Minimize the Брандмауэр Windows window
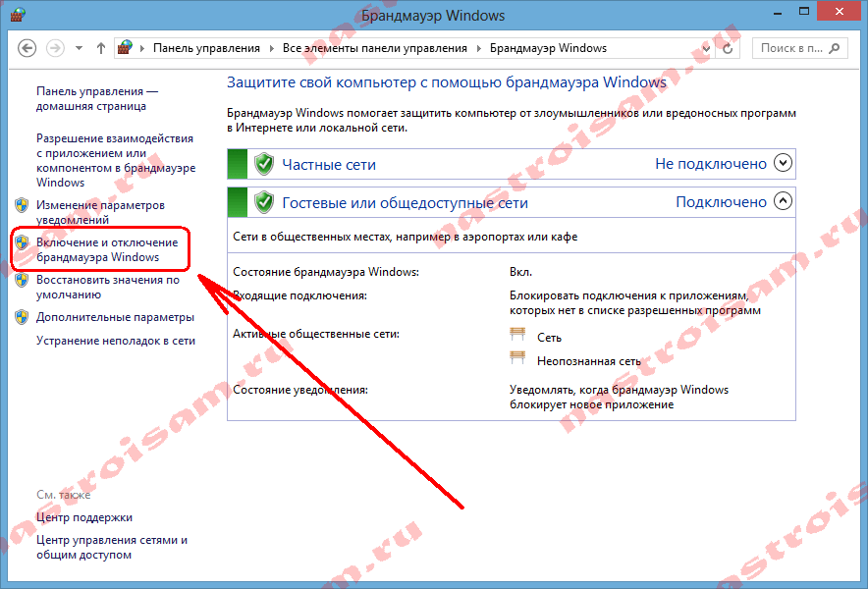 (x=778, y=12)
